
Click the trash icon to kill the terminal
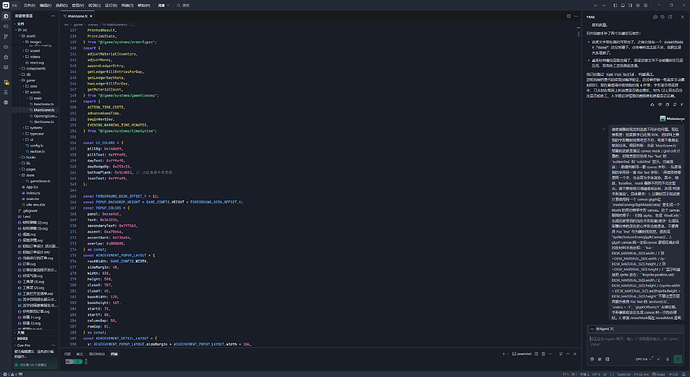[543, 354]
